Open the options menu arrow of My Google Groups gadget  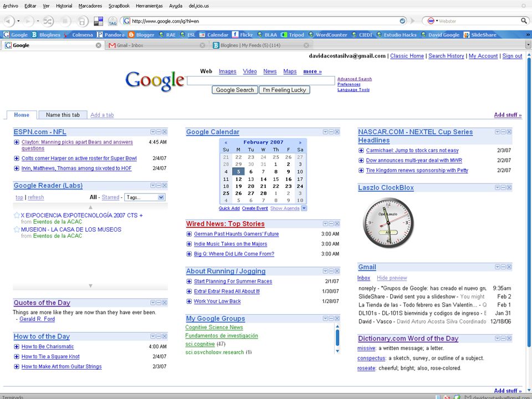pos(325,318)
